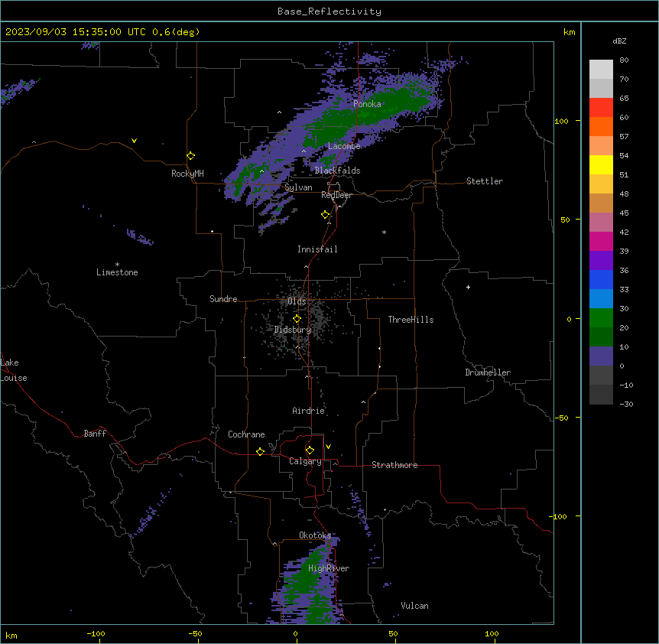Click the Didsbury label
659x644 pixels.
point(293,330)
